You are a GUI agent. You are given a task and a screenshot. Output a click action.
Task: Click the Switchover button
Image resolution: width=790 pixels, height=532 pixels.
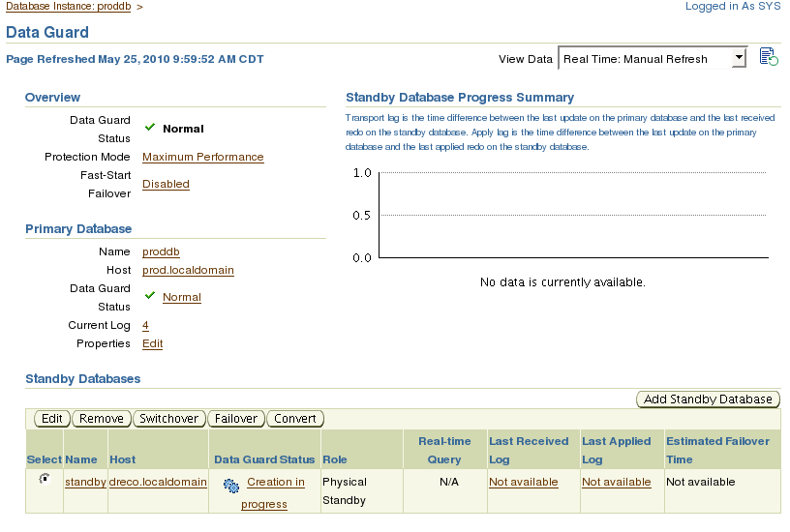[x=169, y=419]
